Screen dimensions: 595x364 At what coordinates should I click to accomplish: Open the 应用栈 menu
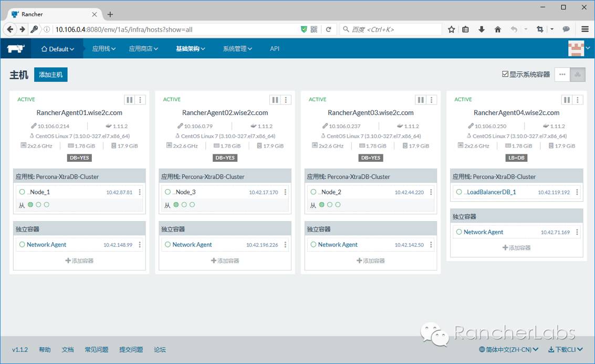[x=103, y=48]
